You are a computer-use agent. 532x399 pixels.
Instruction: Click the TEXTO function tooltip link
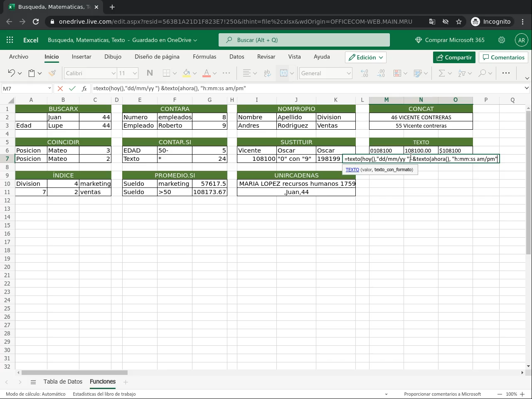click(x=352, y=170)
